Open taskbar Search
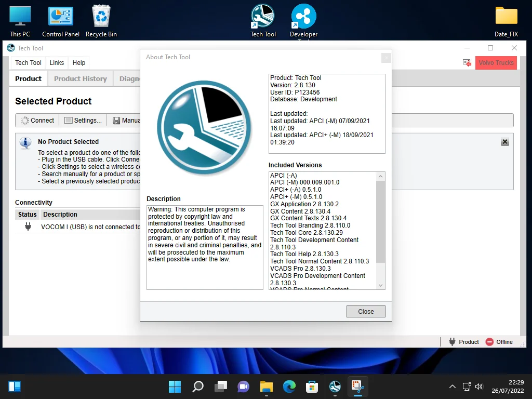Viewport: 532px width, 399px height. (x=198, y=387)
